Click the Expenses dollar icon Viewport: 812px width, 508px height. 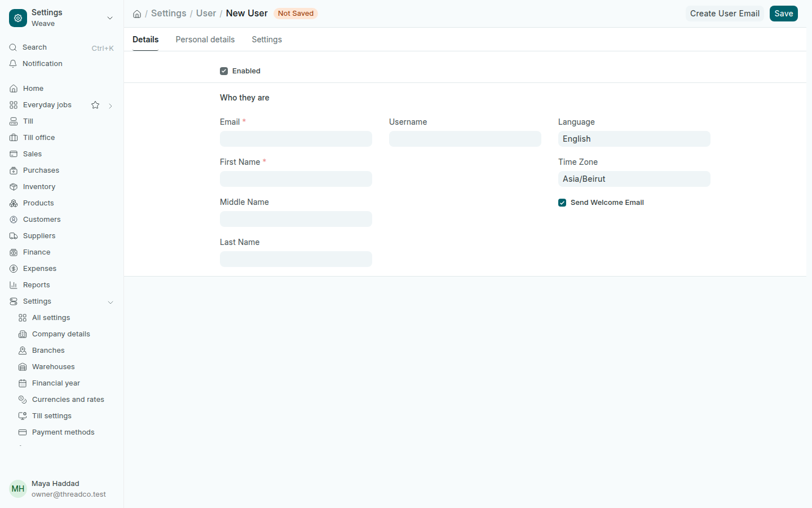click(x=14, y=269)
